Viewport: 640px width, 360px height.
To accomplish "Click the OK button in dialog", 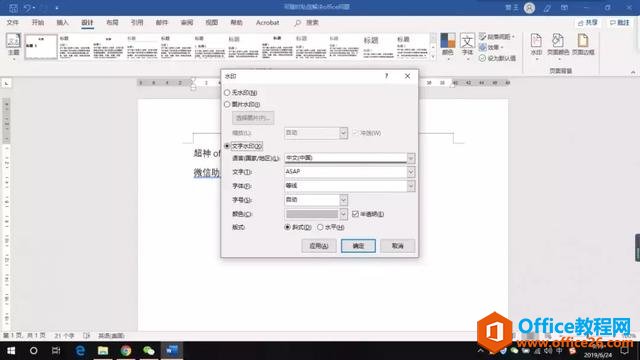I will tap(358, 246).
